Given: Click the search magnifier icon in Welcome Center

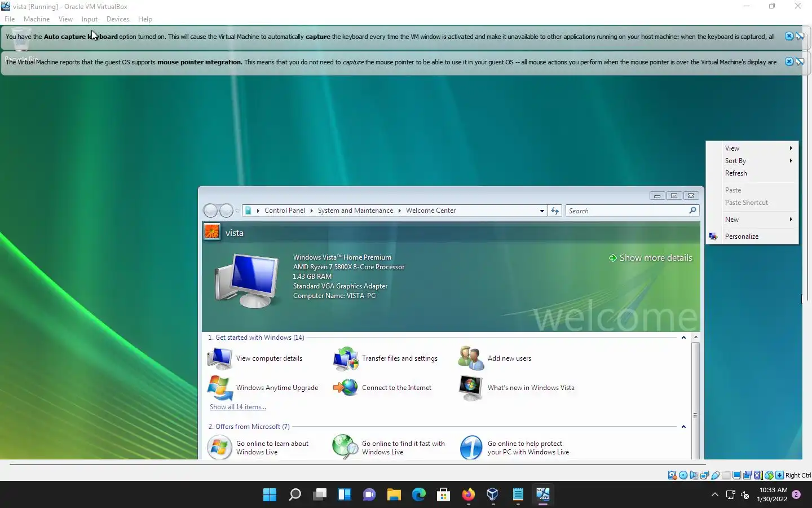Looking at the screenshot, I should (x=693, y=210).
